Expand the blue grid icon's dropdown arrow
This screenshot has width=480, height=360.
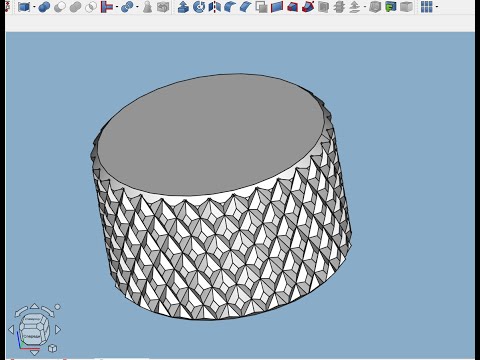(437, 7)
